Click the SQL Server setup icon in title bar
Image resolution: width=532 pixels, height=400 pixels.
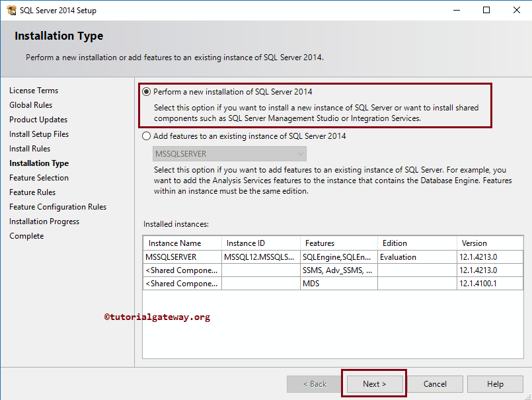click(11, 10)
